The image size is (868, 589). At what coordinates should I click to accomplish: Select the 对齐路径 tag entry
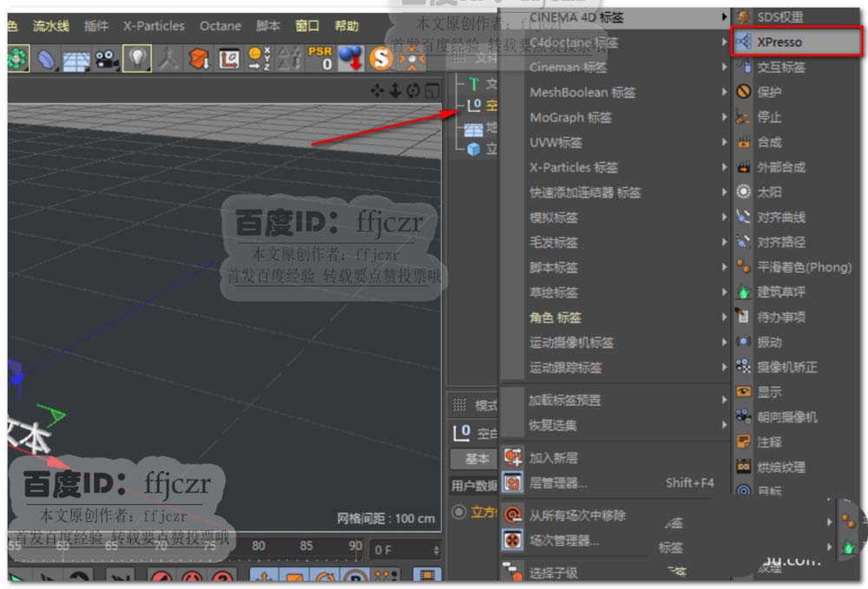(796, 242)
